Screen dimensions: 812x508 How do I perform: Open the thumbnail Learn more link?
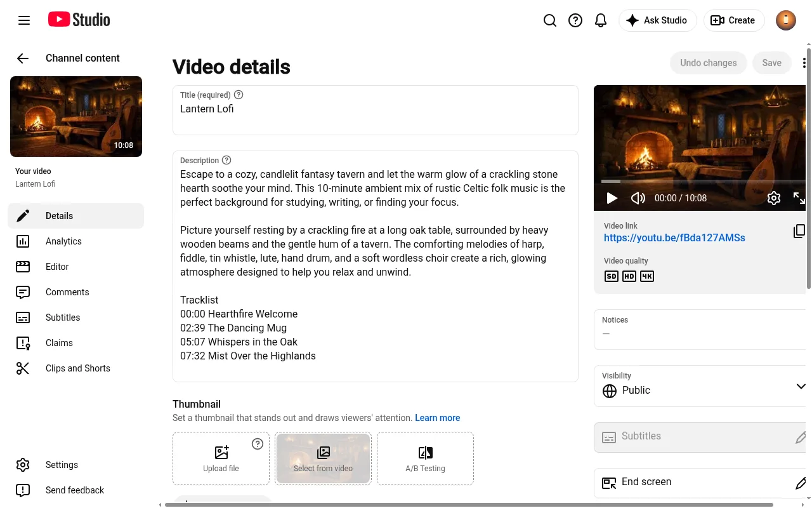pyautogui.click(x=438, y=418)
